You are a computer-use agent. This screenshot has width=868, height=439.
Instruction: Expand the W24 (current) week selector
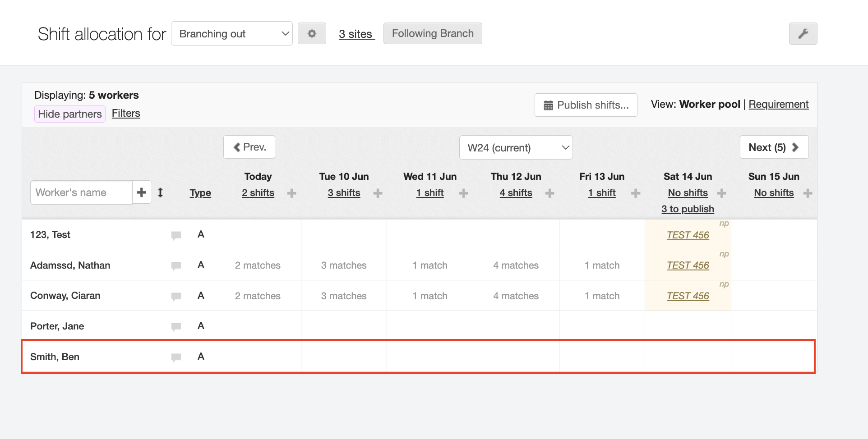516,148
